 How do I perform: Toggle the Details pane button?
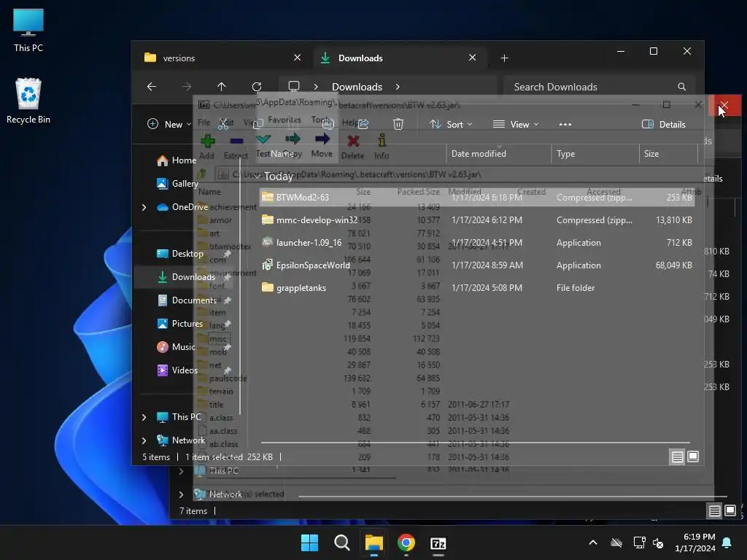[x=664, y=124]
